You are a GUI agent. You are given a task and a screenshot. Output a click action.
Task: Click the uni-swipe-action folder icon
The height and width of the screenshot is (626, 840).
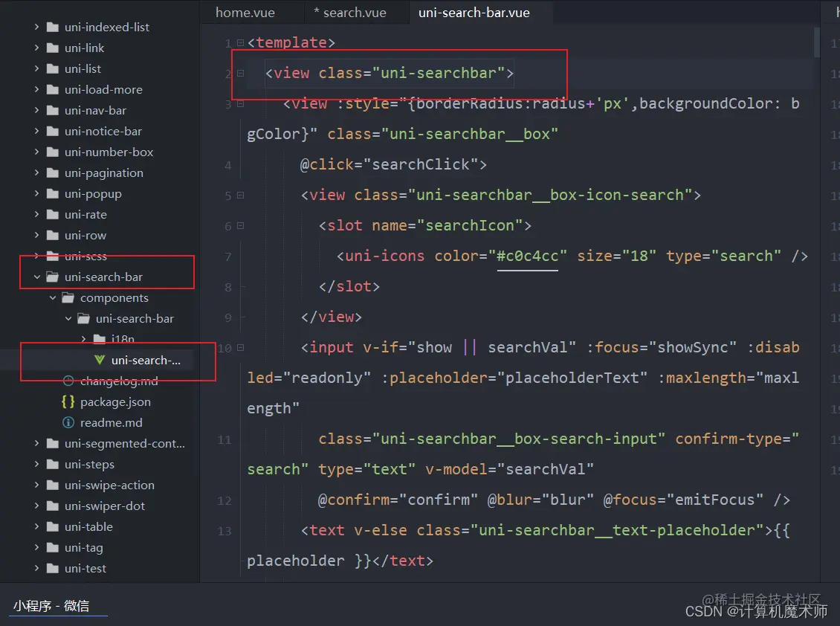click(53, 485)
